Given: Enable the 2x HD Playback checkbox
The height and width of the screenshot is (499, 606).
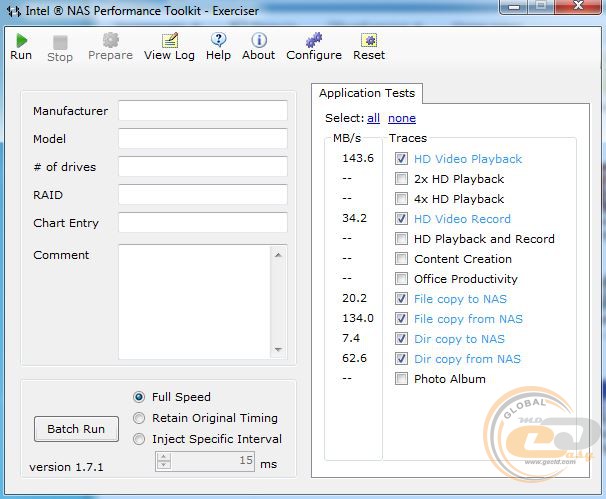Looking at the screenshot, I should [401, 179].
